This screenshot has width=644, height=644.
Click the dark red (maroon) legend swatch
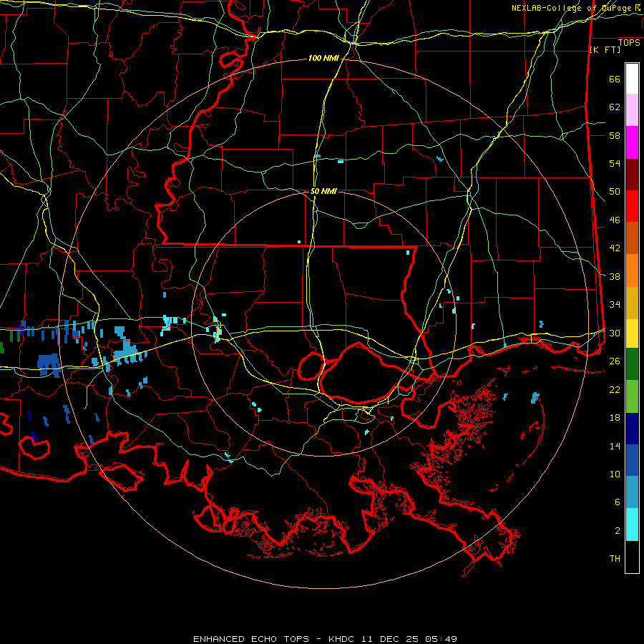(632, 175)
